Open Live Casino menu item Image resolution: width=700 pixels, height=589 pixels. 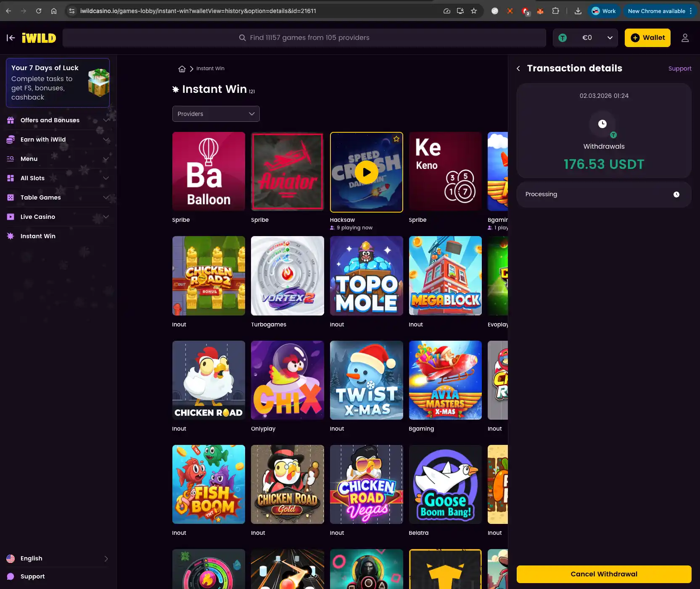pyautogui.click(x=58, y=217)
